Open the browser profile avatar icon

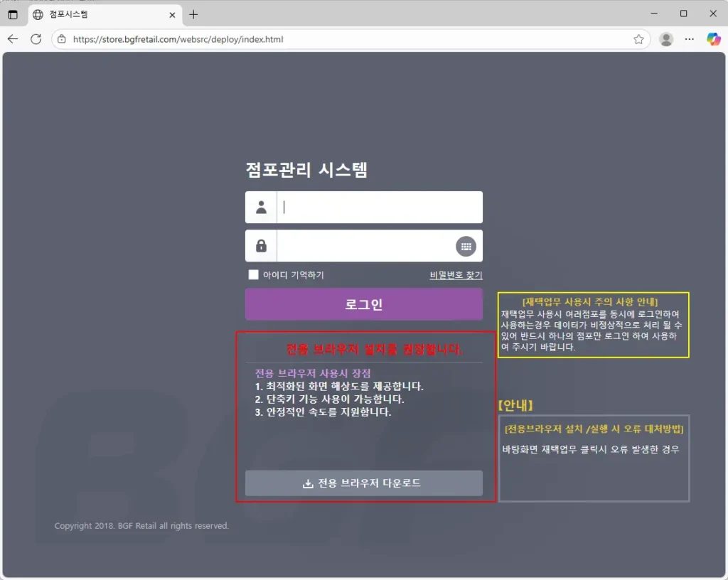click(x=665, y=39)
